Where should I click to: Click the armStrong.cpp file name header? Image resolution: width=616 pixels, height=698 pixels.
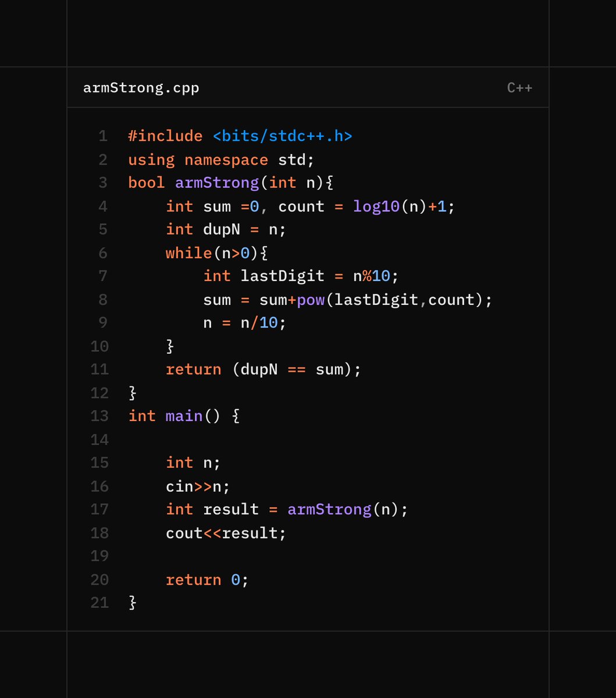point(141,88)
